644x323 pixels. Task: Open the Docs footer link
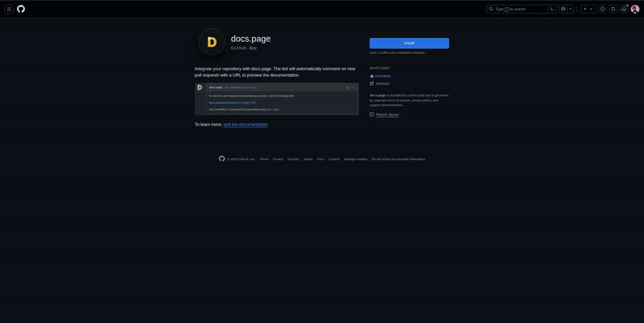click(x=320, y=159)
